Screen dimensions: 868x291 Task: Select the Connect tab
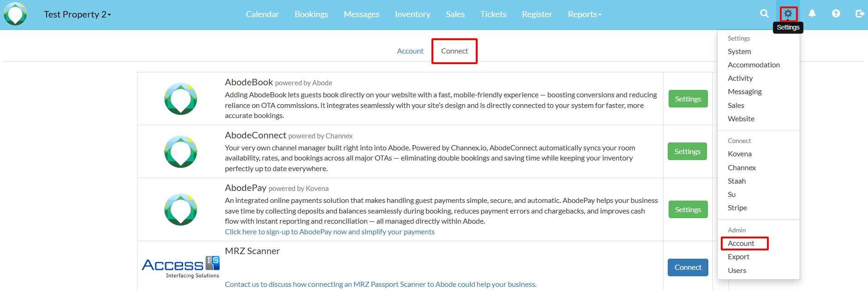coord(455,51)
